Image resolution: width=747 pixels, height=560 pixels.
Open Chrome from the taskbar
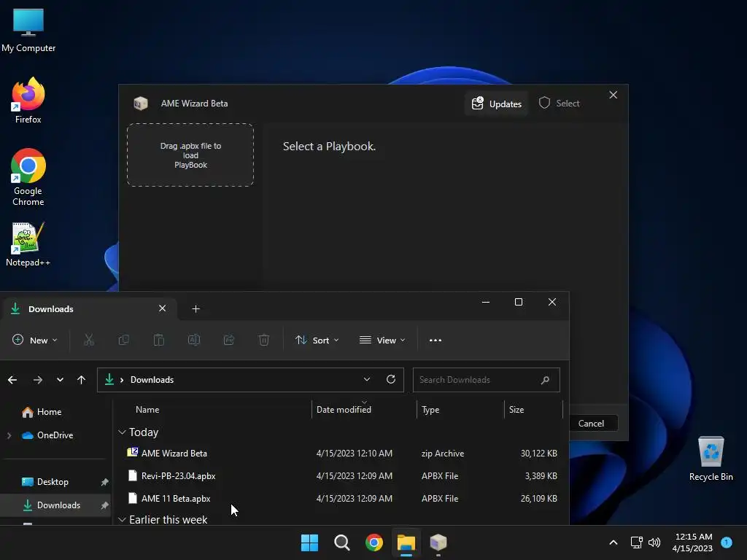(x=374, y=542)
